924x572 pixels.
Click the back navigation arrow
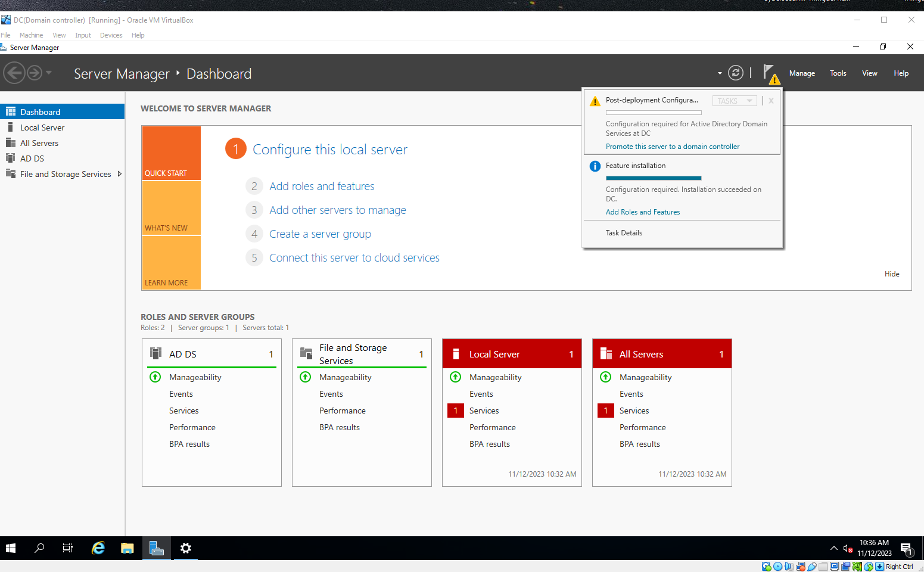pyautogui.click(x=14, y=73)
